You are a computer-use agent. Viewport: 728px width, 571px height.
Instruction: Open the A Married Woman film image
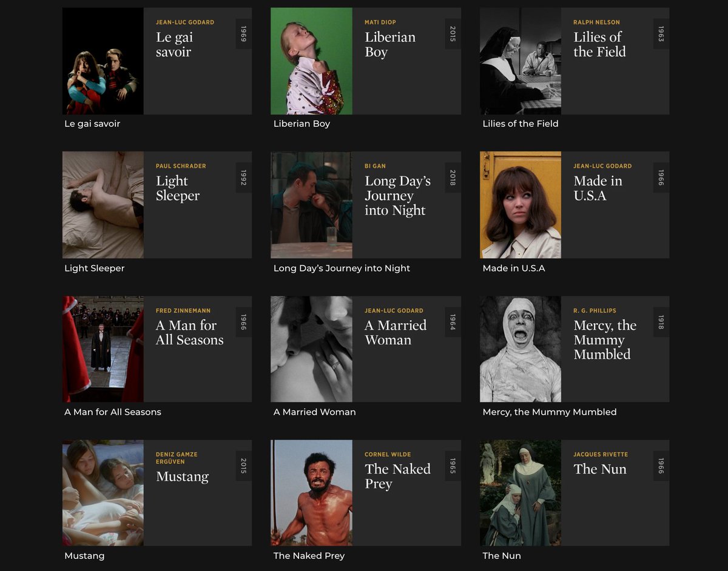[x=311, y=349]
